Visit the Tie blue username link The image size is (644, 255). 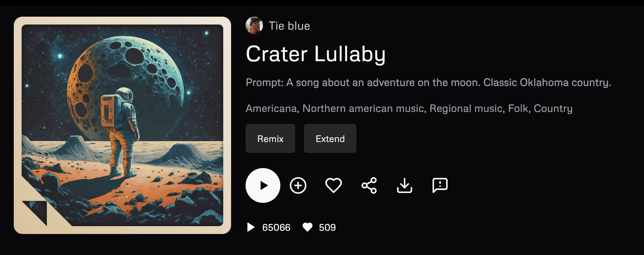click(x=289, y=26)
